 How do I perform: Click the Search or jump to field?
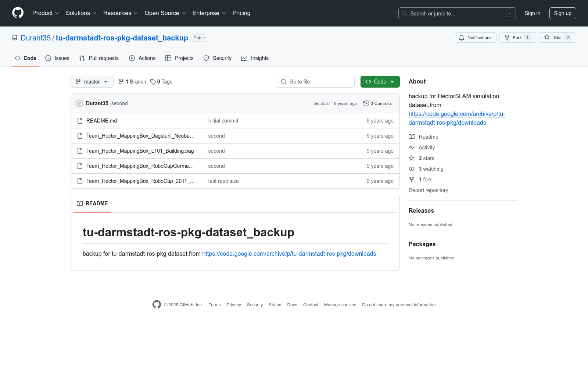(457, 13)
